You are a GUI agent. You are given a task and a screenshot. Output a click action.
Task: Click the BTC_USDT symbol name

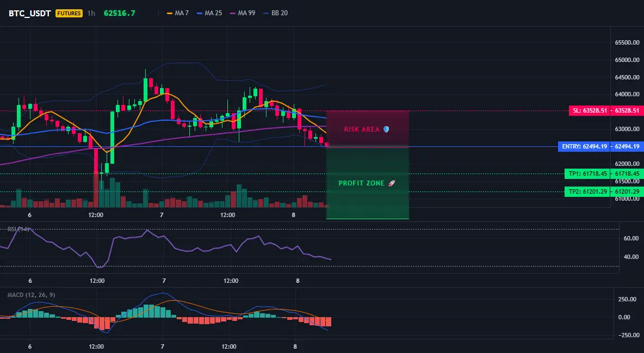click(29, 13)
